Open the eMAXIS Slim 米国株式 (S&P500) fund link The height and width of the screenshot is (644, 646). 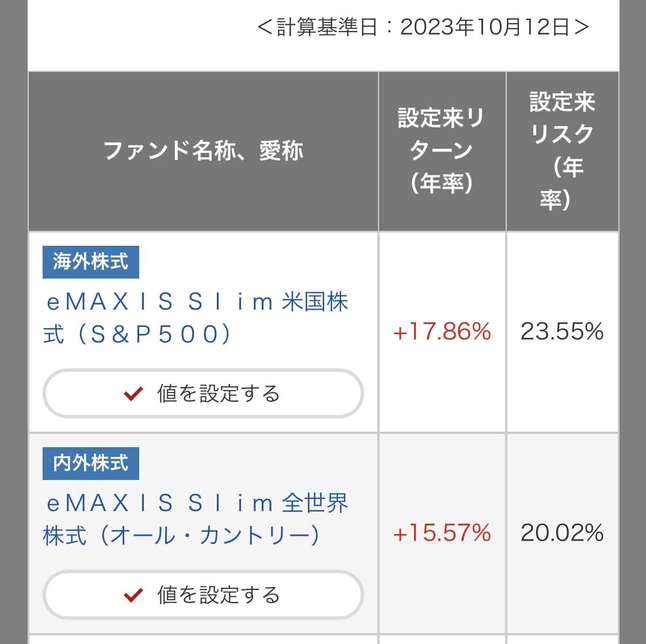tap(196, 318)
